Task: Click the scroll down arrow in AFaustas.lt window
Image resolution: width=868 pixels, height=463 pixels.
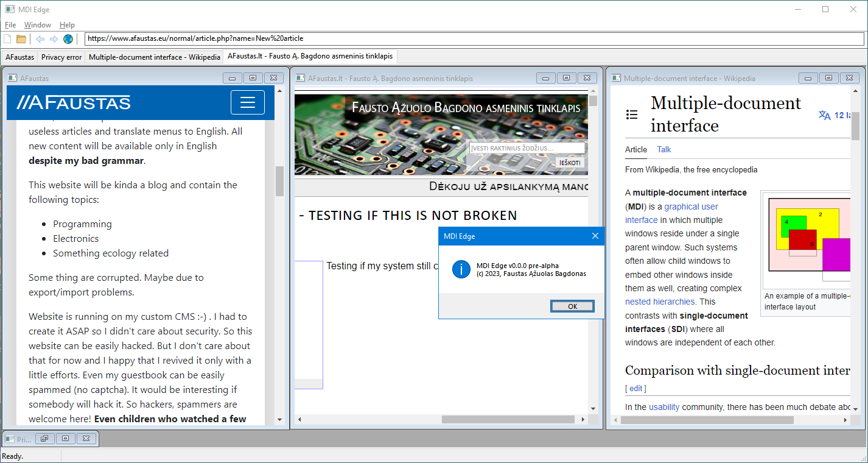Action: tap(593, 408)
